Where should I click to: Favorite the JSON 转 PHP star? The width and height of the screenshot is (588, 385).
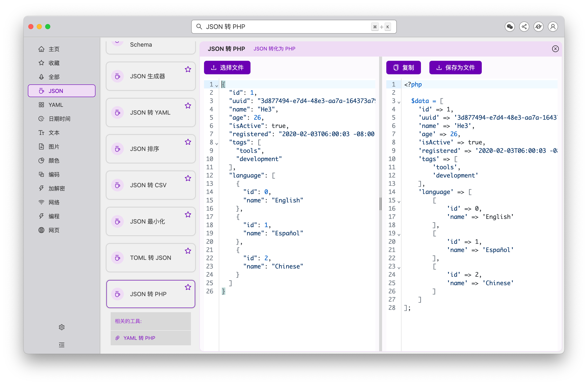188,287
